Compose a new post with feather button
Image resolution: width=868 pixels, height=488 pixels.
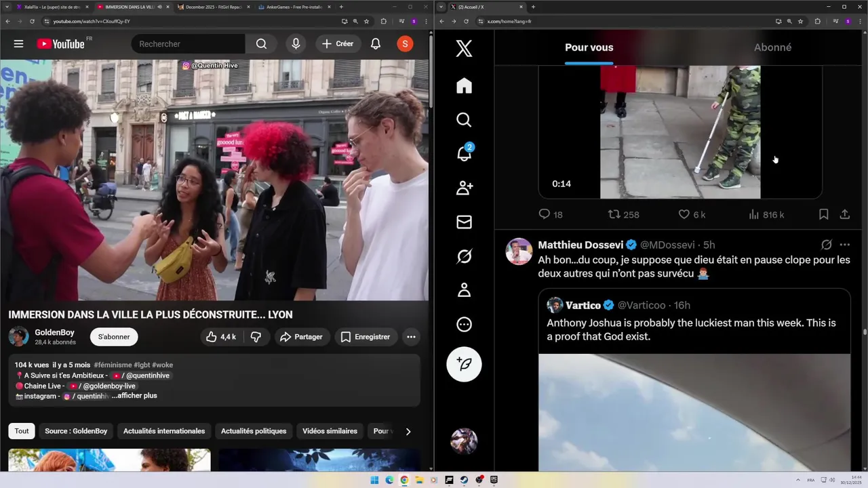tap(464, 365)
